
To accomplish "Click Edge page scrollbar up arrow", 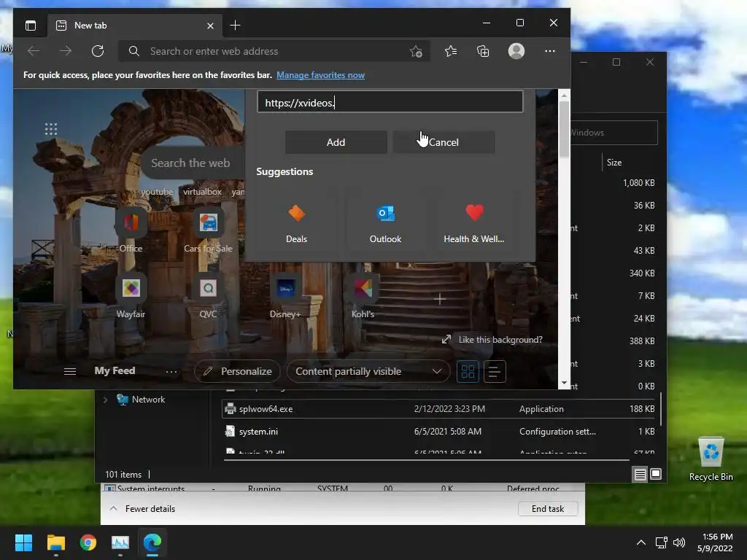I will pyautogui.click(x=564, y=96).
